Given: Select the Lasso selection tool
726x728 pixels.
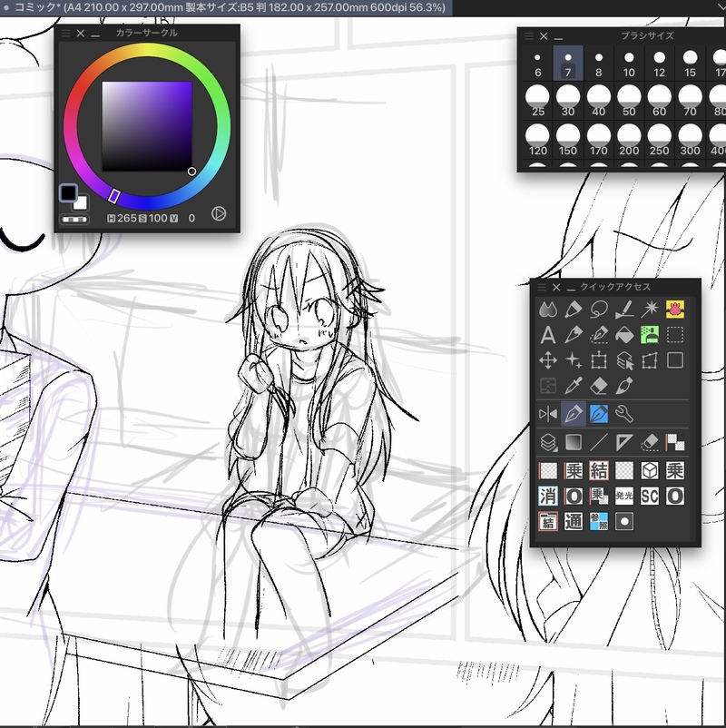Looking at the screenshot, I should [x=599, y=310].
